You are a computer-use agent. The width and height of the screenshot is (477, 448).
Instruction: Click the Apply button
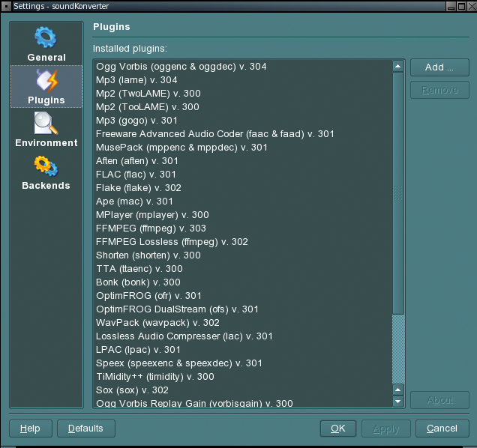[386, 429]
